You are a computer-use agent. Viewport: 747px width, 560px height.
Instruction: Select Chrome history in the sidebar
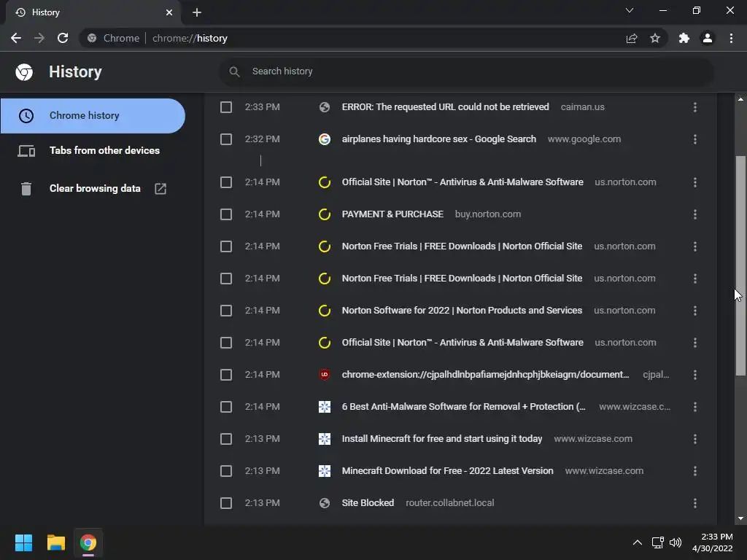[93, 116]
